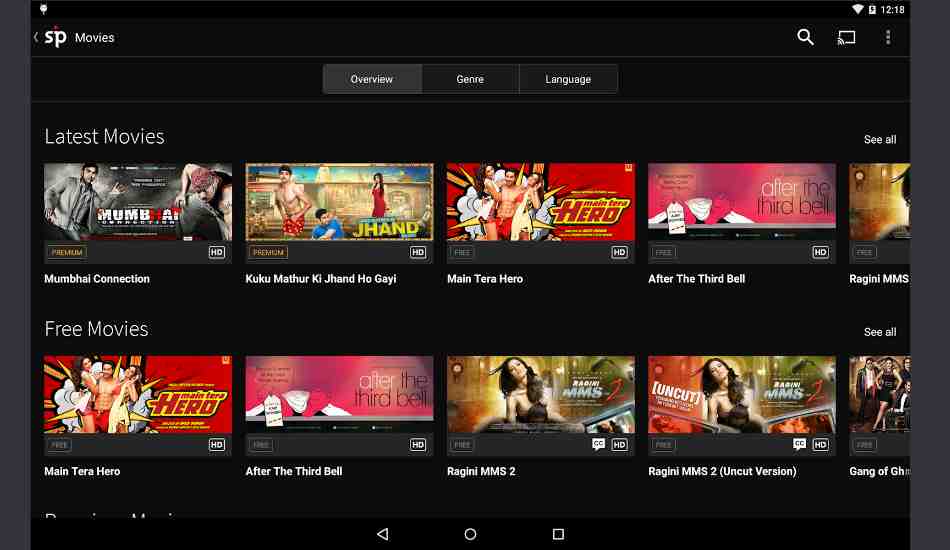Tap FREE label on Latest Main Tera Hero
The width and height of the screenshot is (950, 550).
click(462, 252)
